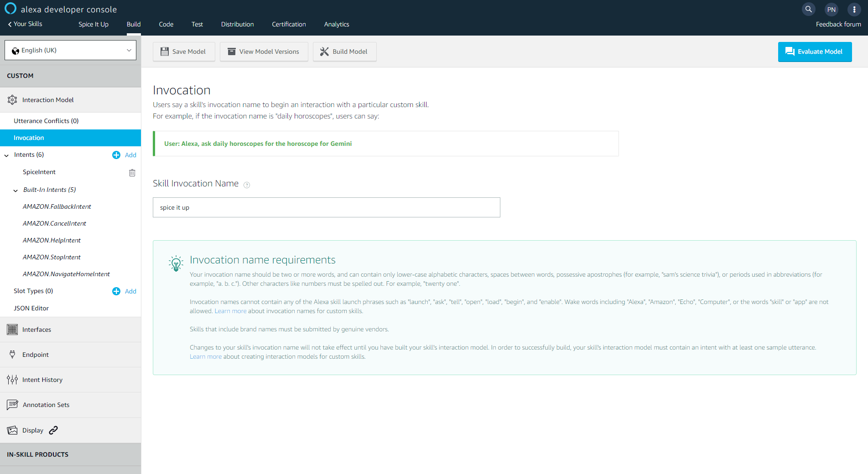Image resolution: width=868 pixels, height=474 pixels.
Task: Open the Interfaces section label
Action: [x=36, y=330]
